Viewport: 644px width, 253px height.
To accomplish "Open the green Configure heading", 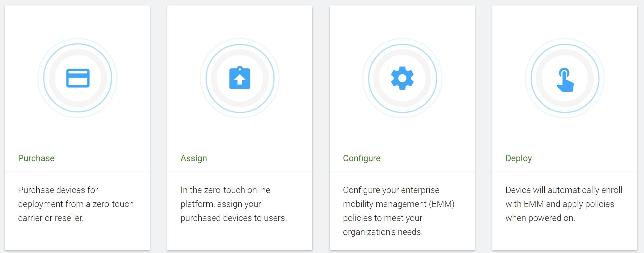I will 362,158.
